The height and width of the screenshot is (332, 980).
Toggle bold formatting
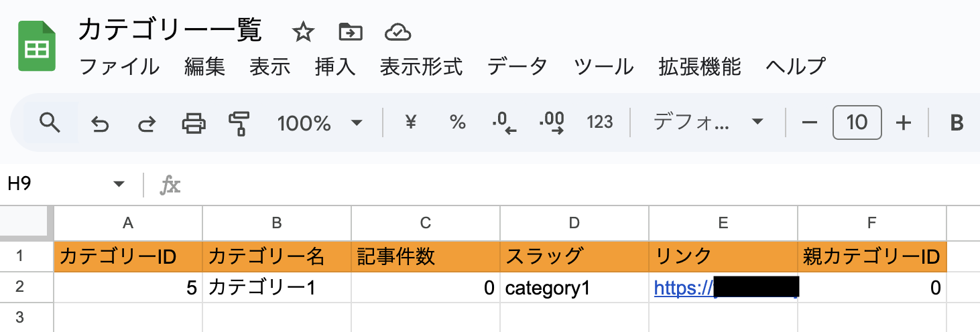[957, 122]
